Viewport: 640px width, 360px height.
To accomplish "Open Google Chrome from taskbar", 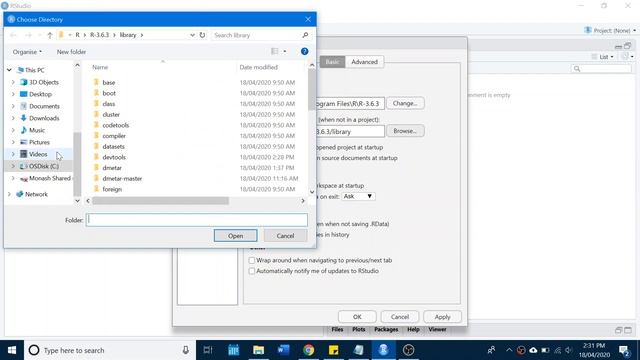I will pos(309,350).
